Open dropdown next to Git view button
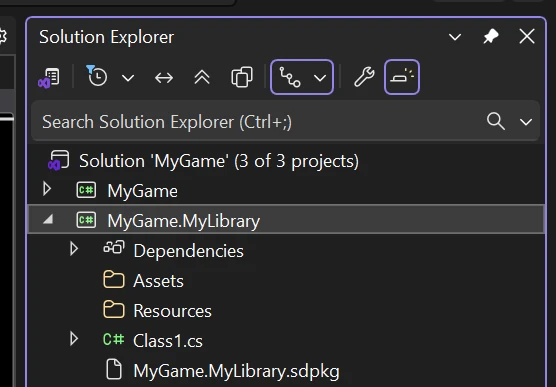 point(320,78)
